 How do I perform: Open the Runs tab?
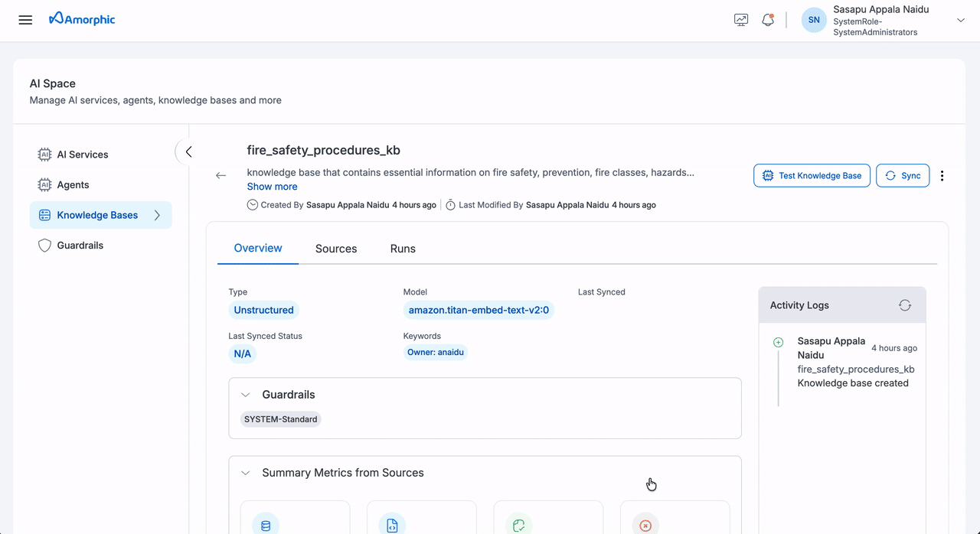pyautogui.click(x=402, y=249)
